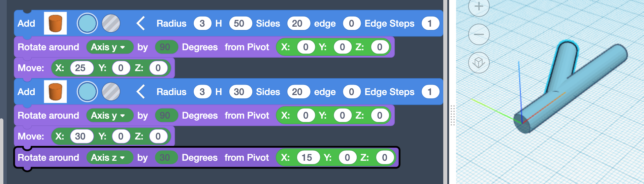Collapse first Add block parameters arrow

[140, 23]
